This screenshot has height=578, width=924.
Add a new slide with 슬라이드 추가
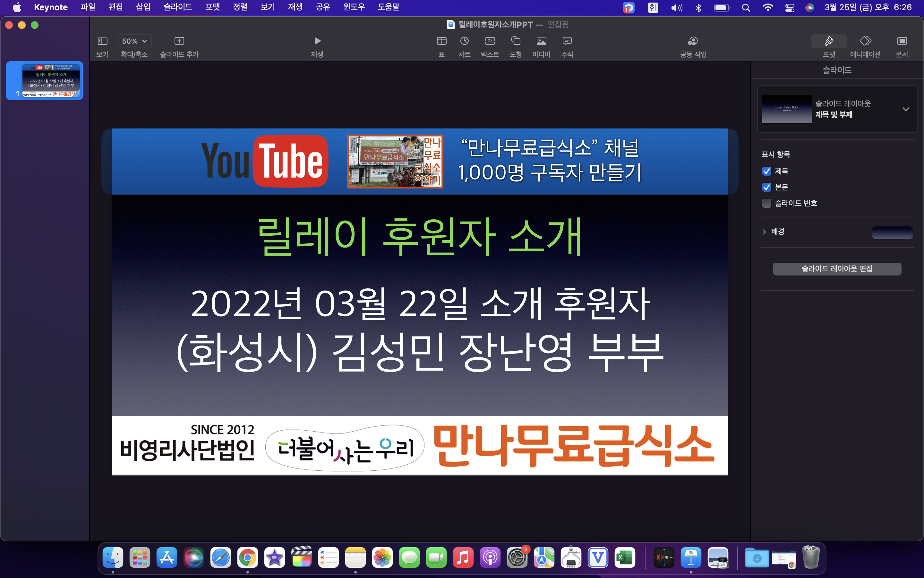[179, 41]
